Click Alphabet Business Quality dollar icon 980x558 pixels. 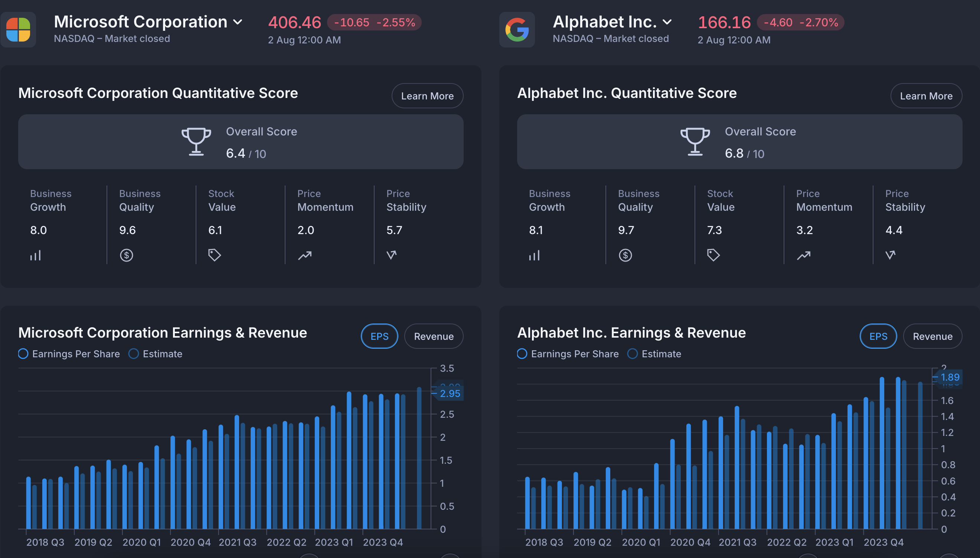click(625, 255)
